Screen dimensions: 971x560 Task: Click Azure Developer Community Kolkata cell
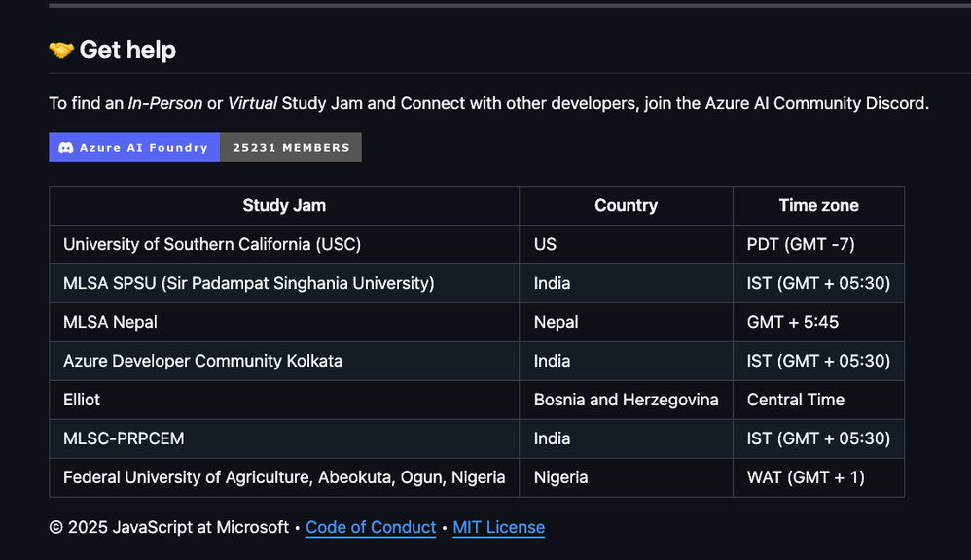pyautogui.click(x=202, y=361)
